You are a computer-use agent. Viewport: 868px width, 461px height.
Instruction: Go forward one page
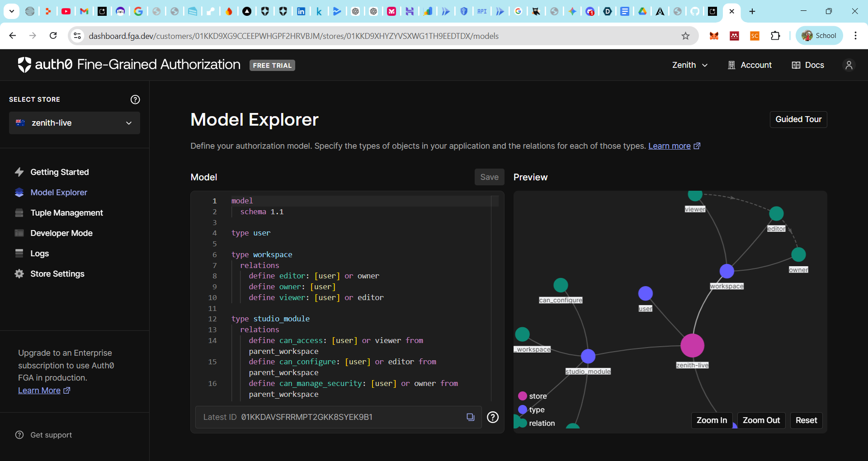coord(33,36)
